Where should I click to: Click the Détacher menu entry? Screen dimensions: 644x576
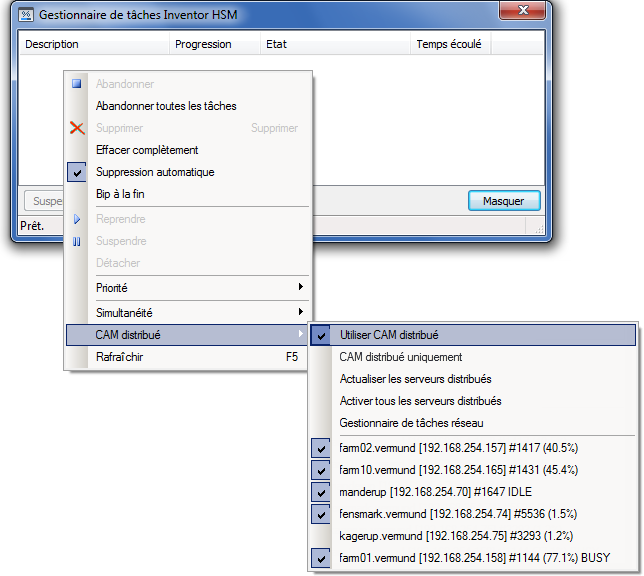pyautogui.click(x=187, y=263)
